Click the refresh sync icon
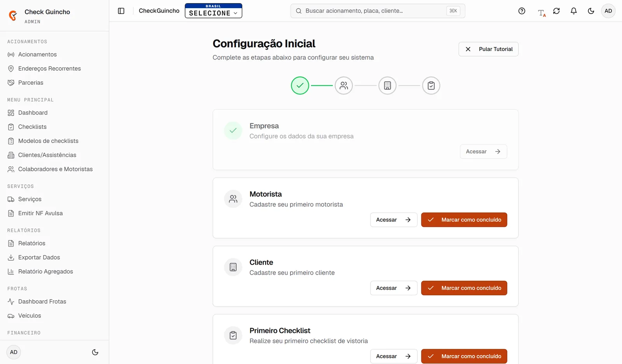The width and height of the screenshot is (622, 364). coord(556,11)
